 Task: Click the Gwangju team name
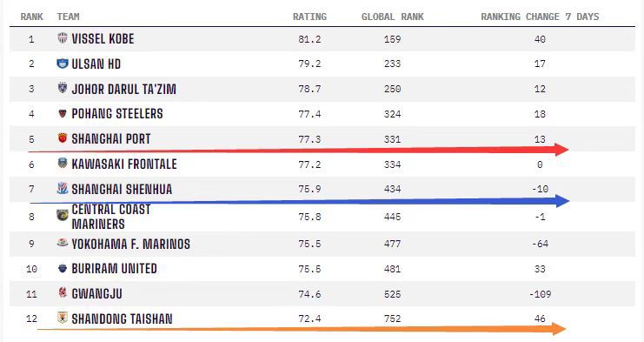coord(97,293)
